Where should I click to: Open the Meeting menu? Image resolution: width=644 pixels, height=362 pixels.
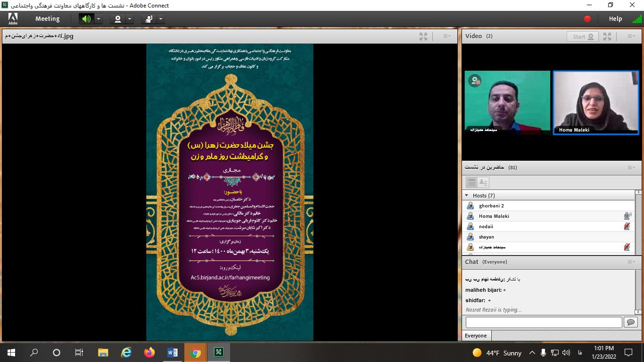[47, 19]
